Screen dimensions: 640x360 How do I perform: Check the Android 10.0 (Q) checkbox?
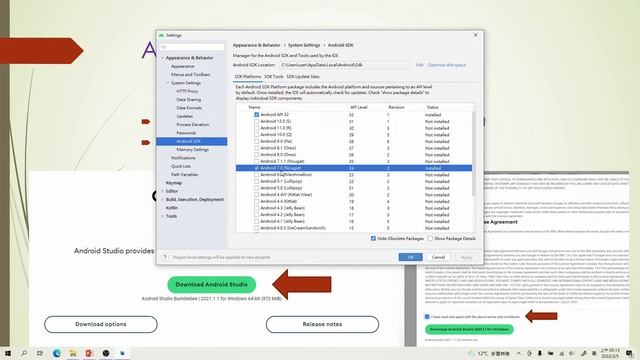coord(256,134)
